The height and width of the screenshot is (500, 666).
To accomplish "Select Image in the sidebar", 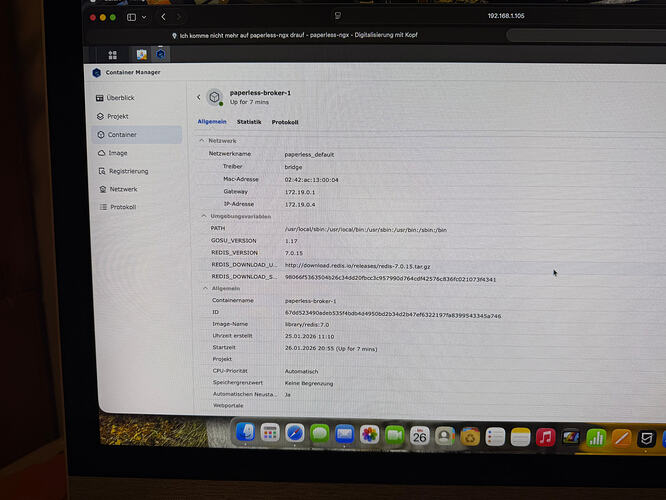I will (117, 153).
